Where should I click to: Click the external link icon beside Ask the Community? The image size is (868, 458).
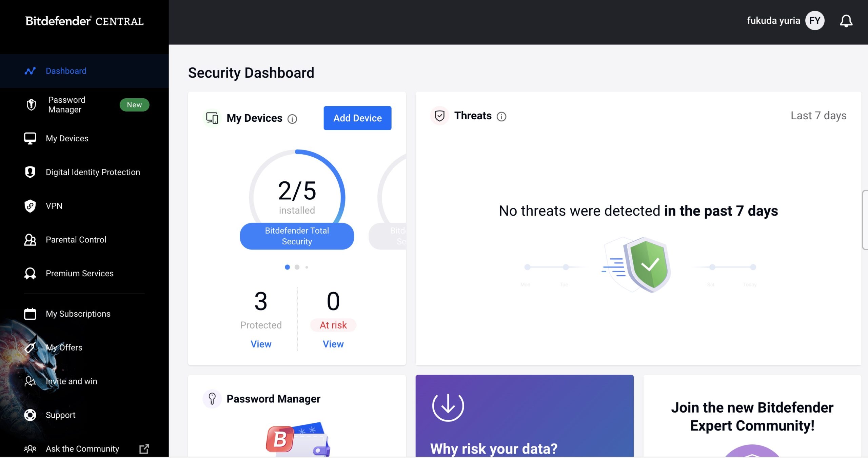click(x=144, y=449)
